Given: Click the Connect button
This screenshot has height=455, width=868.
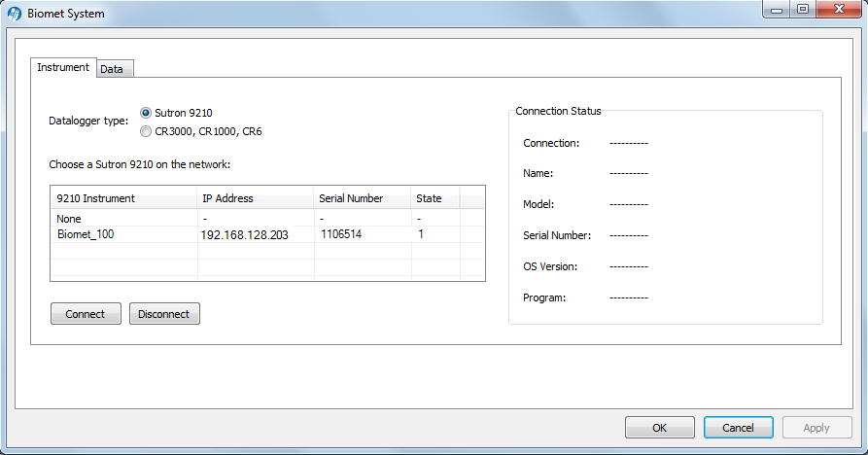Looking at the screenshot, I should [x=86, y=314].
